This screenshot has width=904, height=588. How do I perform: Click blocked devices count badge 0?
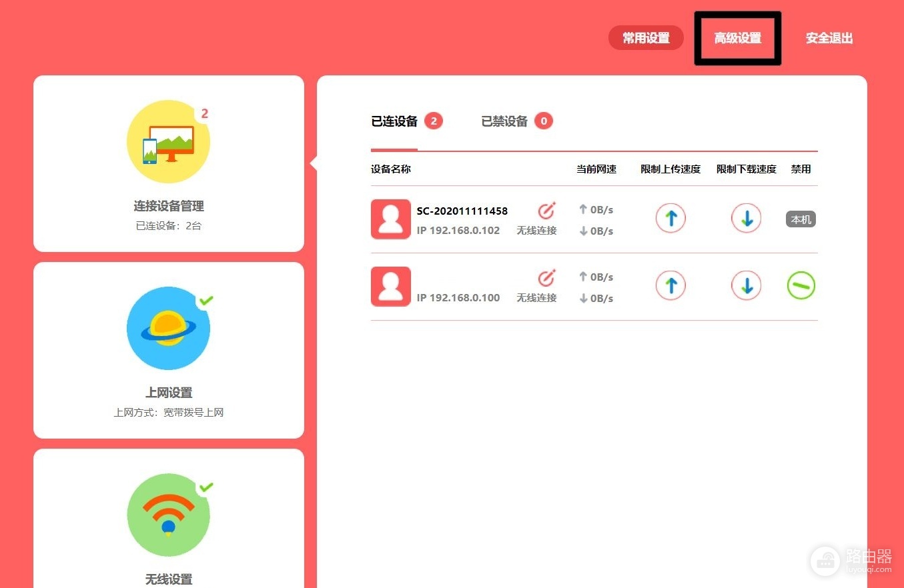point(544,121)
